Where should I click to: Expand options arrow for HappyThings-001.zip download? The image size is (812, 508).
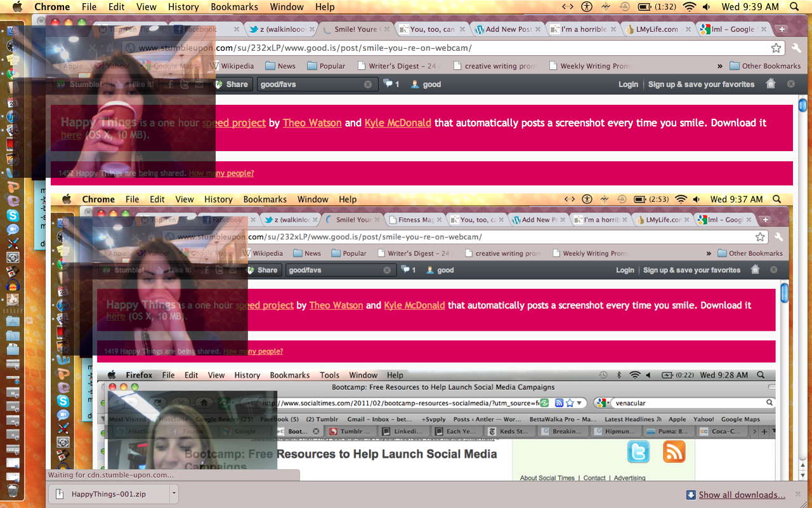click(173, 493)
